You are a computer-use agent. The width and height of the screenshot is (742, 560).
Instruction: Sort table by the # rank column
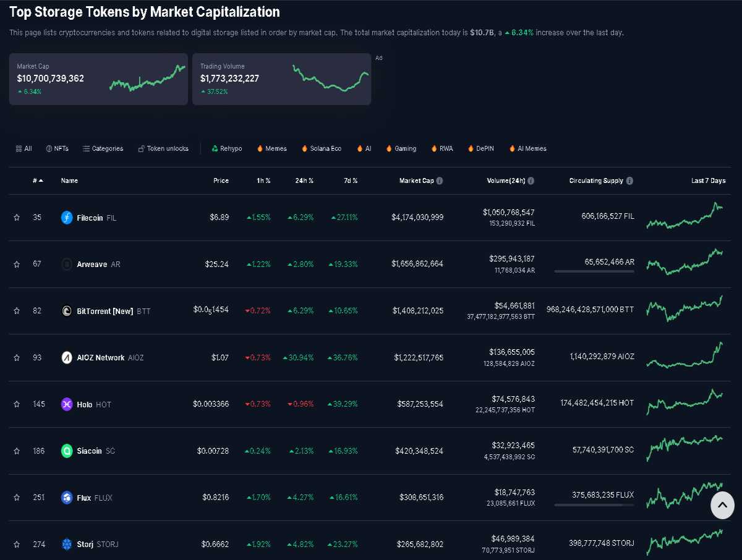(x=38, y=181)
